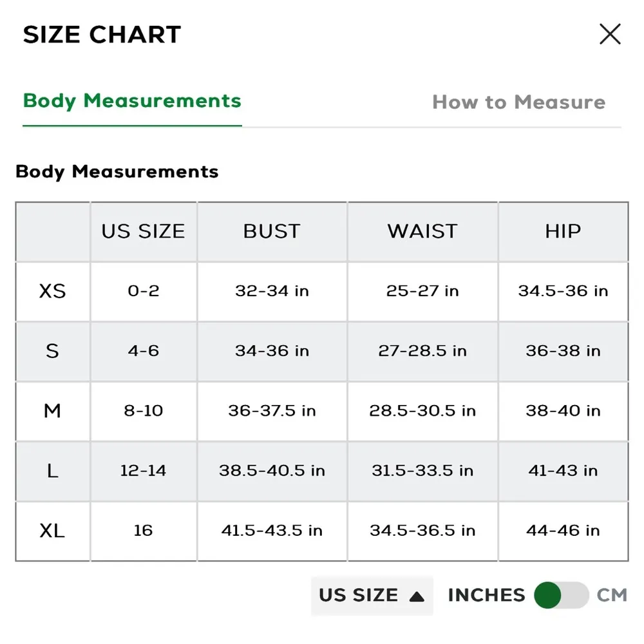Select the M size row label
The image size is (644, 644).
click(x=53, y=411)
